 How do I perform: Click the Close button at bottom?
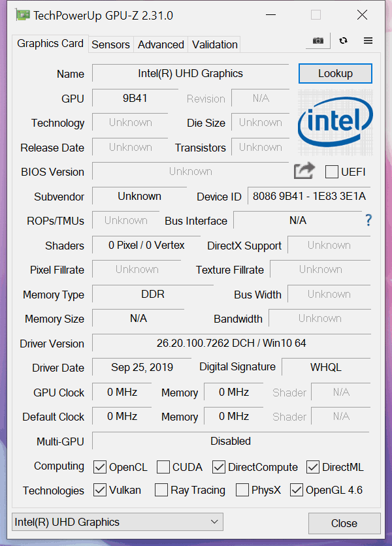click(x=344, y=523)
